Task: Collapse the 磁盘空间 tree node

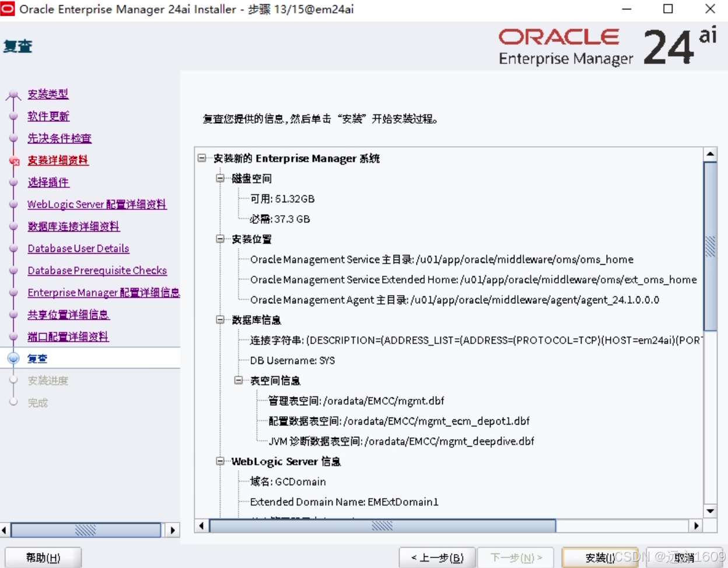Action: (x=219, y=178)
